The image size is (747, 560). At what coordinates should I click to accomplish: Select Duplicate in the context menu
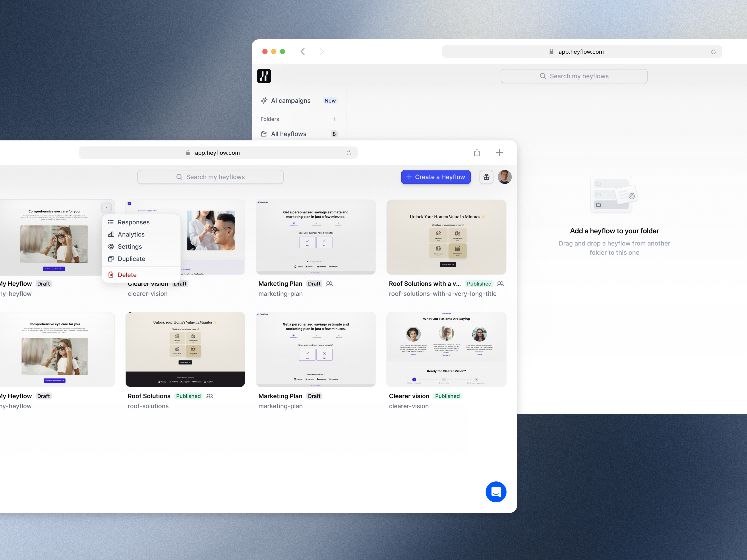point(131,258)
